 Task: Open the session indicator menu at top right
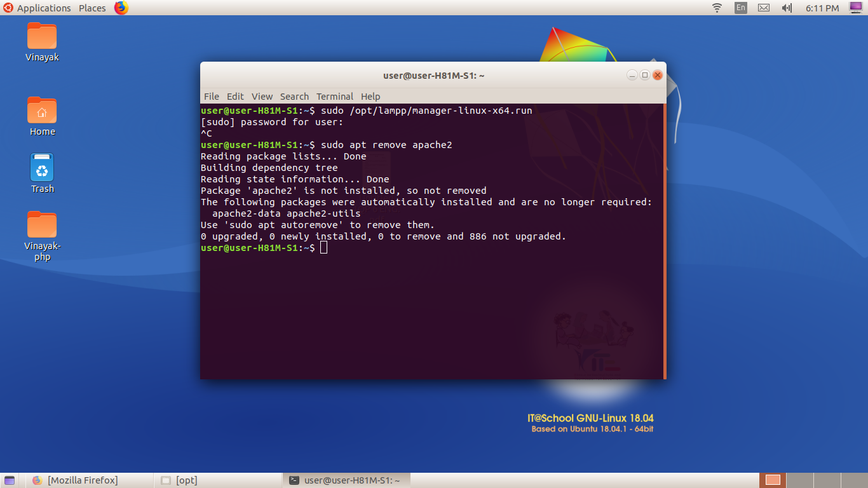[x=855, y=8]
